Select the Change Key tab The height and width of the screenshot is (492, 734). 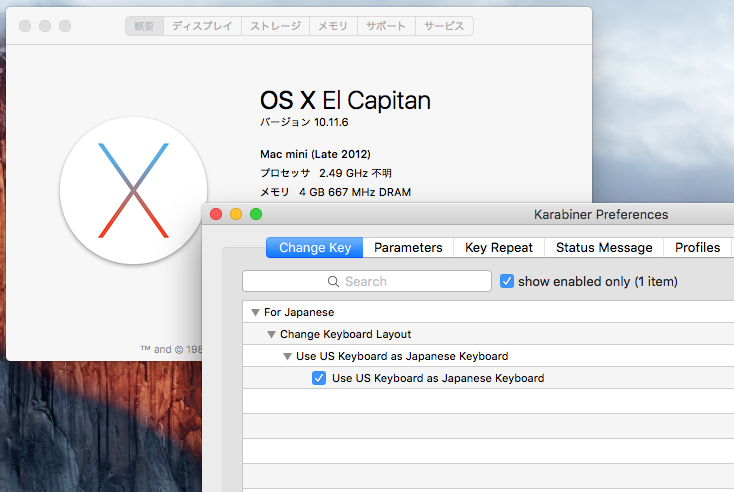(x=314, y=248)
